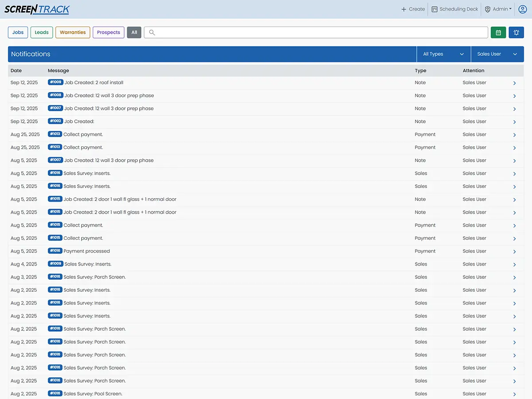Open Scheduling Deck from top navigation
This screenshot has height=399, width=532.
coord(455,9)
